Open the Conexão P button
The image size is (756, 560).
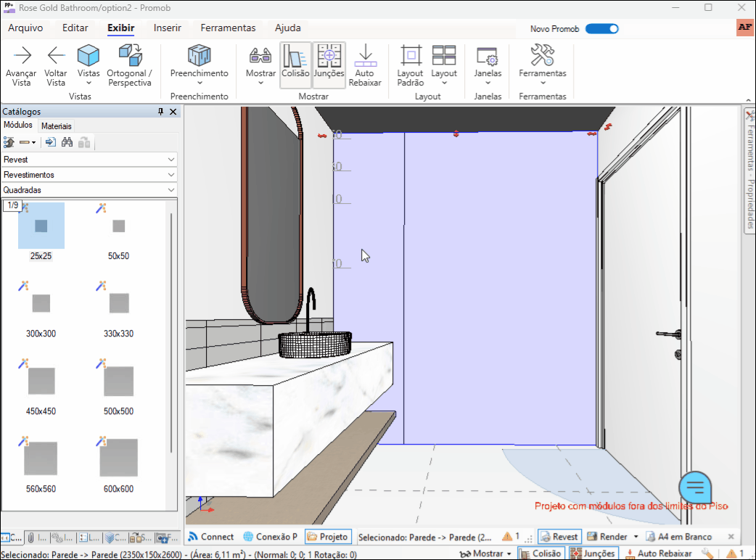coord(271,536)
